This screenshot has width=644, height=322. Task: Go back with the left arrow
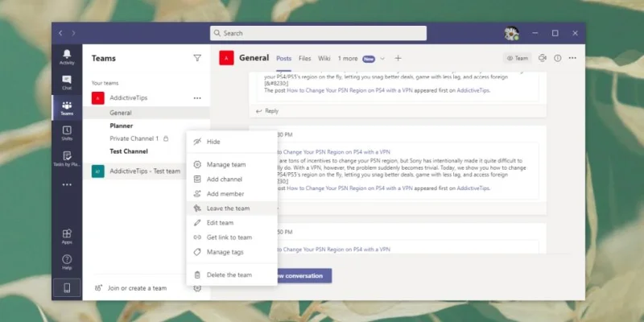(x=60, y=33)
